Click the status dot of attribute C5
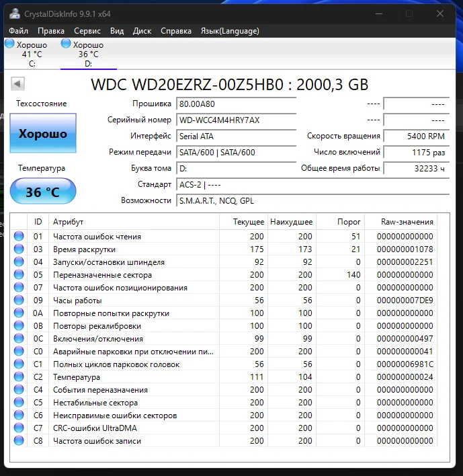 19,402
